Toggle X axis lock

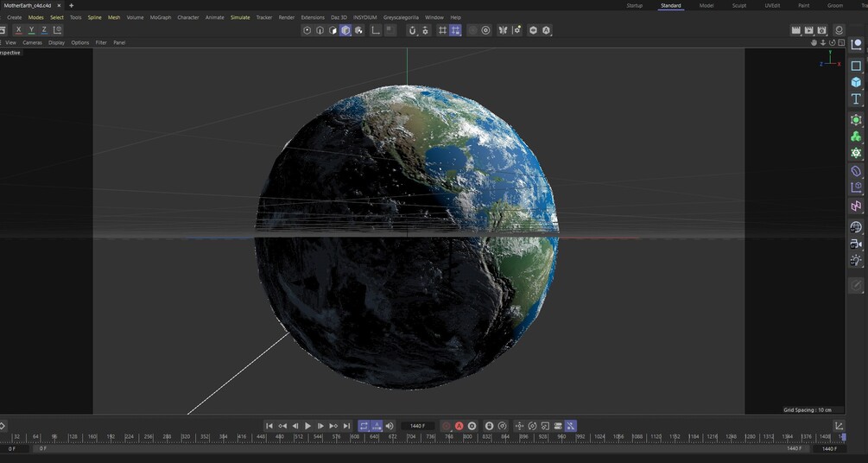(18, 30)
